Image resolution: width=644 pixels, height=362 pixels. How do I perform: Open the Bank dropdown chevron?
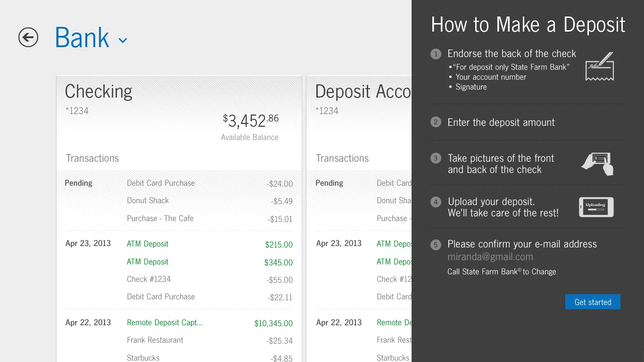coord(123,40)
